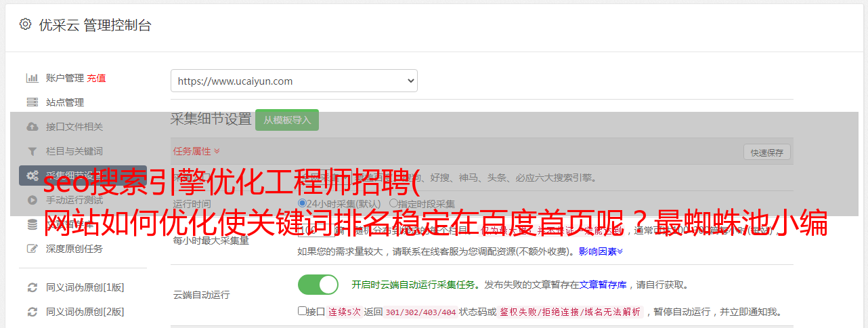Click the green 从模板导入 button
Image resolution: width=868 pixels, height=328 pixels.
[287, 120]
